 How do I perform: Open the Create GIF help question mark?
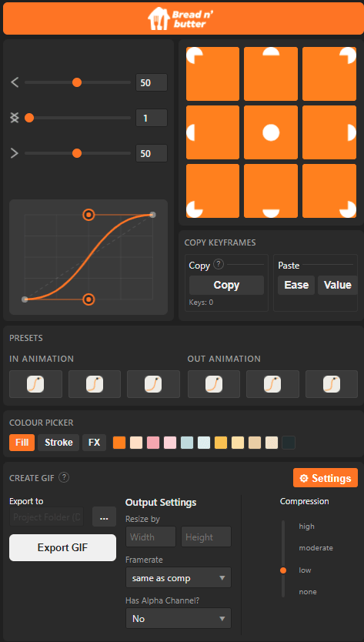click(x=65, y=477)
